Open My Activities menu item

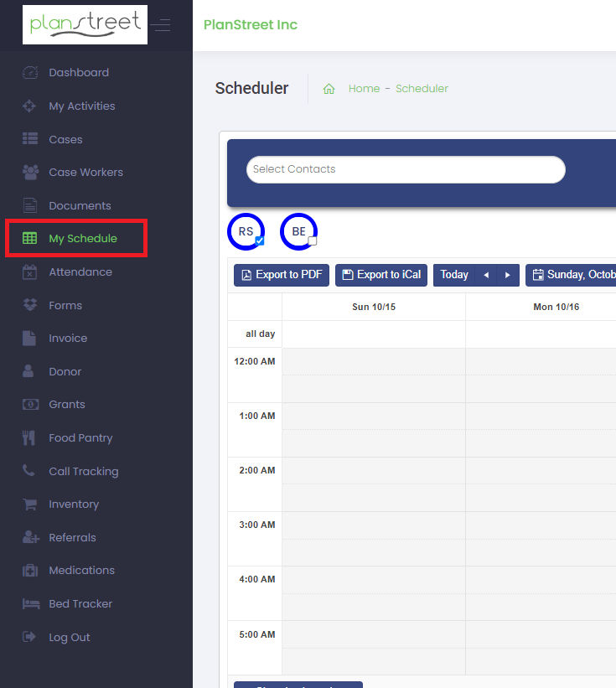[x=82, y=106]
